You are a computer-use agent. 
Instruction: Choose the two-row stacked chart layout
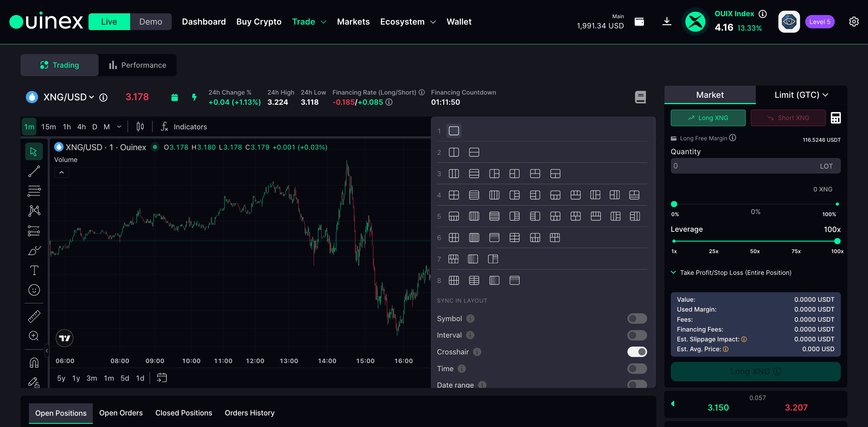click(474, 152)
